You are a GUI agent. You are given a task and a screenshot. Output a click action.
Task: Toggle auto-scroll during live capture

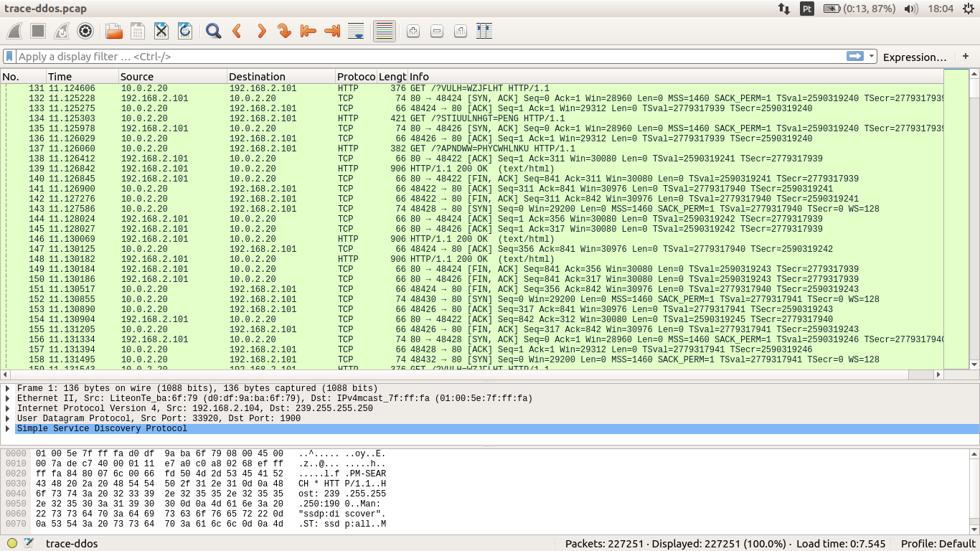[356, 31]
